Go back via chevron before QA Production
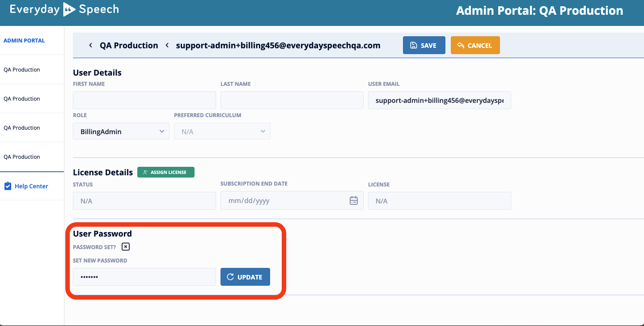 tap(91, 45)
